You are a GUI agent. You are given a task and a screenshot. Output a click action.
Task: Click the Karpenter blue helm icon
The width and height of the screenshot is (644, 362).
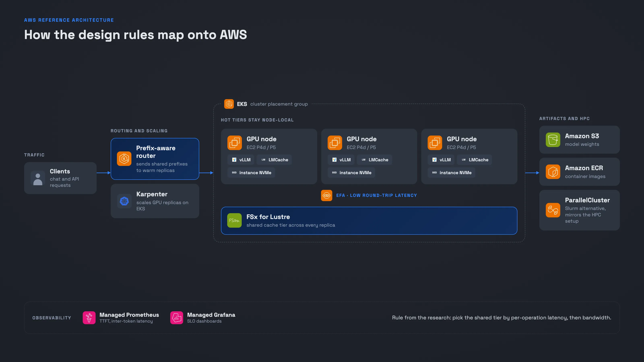point(124,201)
